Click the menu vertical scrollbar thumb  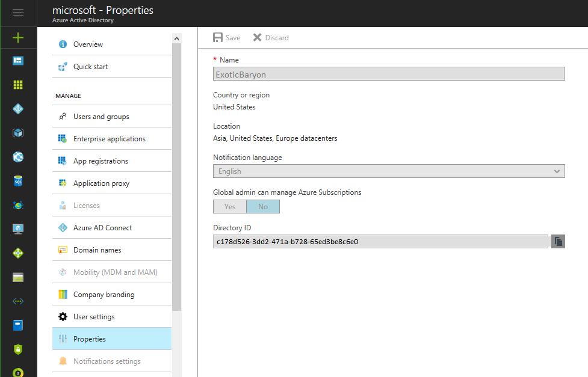(176, 177)
